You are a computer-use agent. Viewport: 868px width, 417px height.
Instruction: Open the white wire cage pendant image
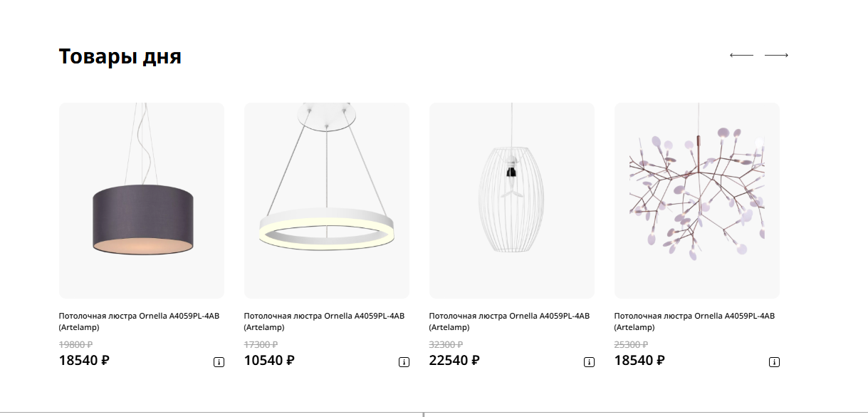coord(512,200)
